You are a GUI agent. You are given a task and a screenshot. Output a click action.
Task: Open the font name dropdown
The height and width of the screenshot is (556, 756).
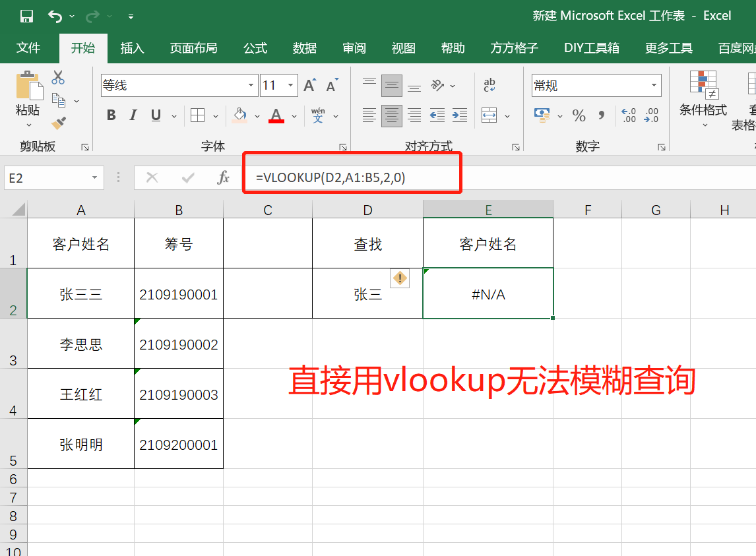[251, 86]
